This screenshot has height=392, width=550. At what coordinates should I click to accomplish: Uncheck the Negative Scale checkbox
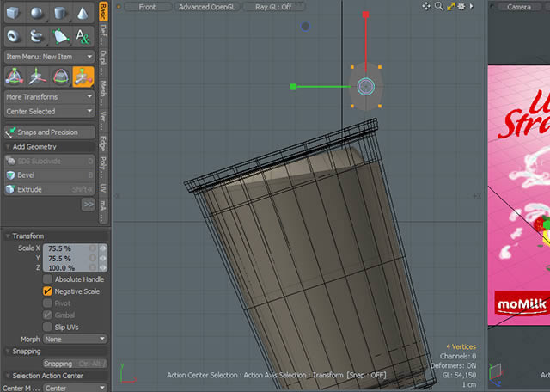tap(47, 291)
